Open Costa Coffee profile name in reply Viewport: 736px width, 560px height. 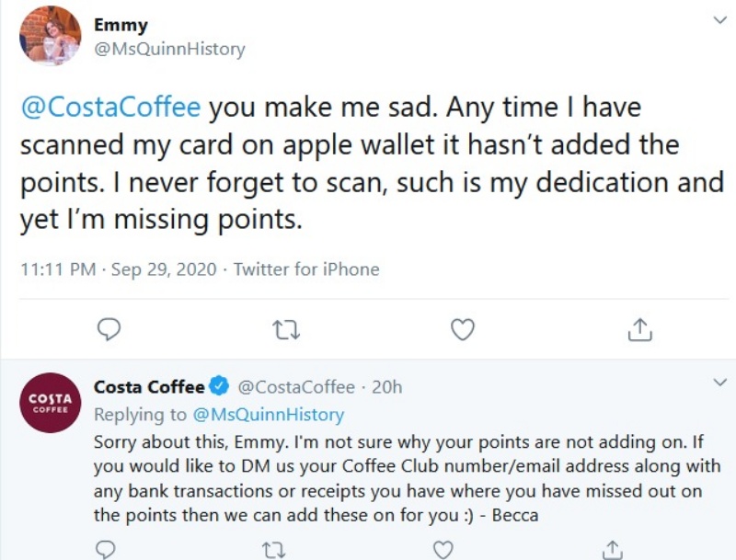pyautogui.click(x=149, y=387)
